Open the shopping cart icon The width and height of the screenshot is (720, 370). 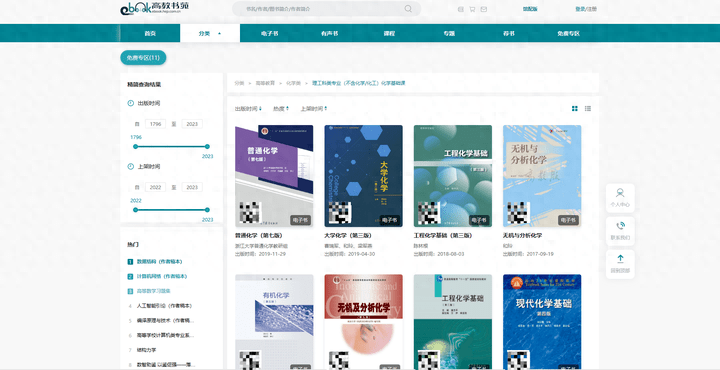pyautogui.click(x=472, y=9)
